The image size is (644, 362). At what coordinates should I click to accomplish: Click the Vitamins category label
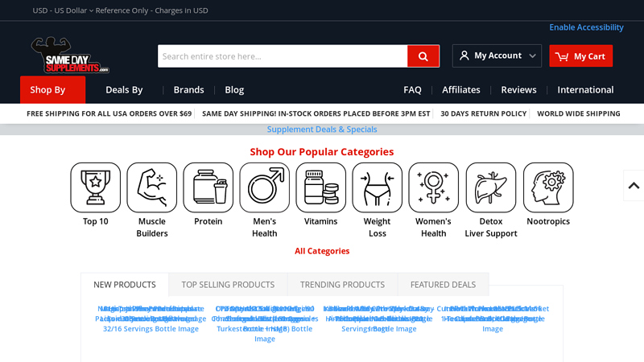coord(320,221)
